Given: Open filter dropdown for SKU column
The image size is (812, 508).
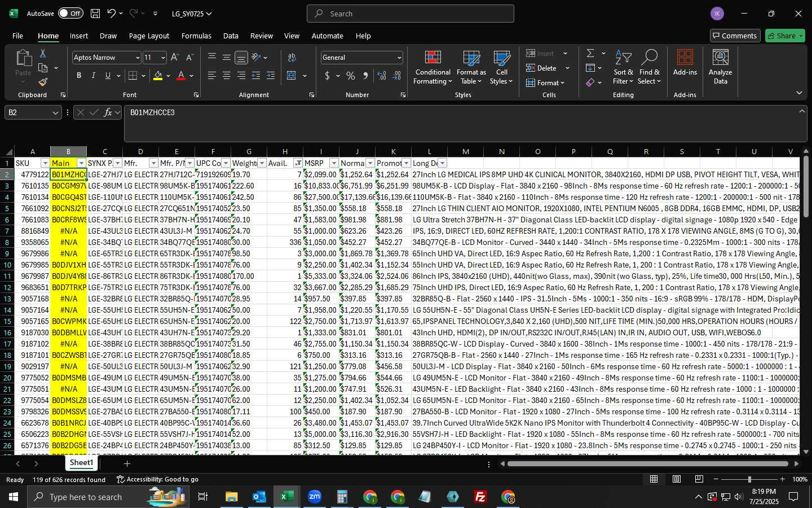Looking at the screenshot, I should point(45,163).
